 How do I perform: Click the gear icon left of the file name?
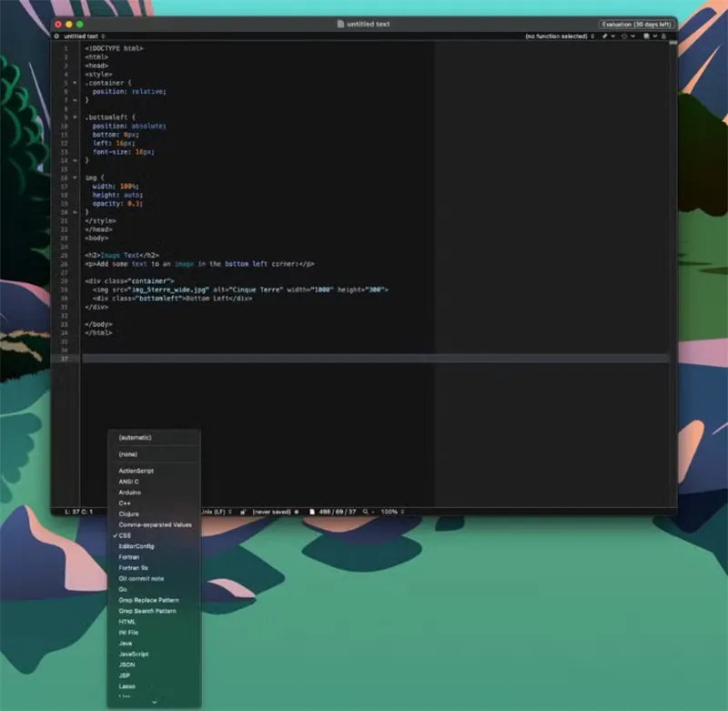[57, 36]
